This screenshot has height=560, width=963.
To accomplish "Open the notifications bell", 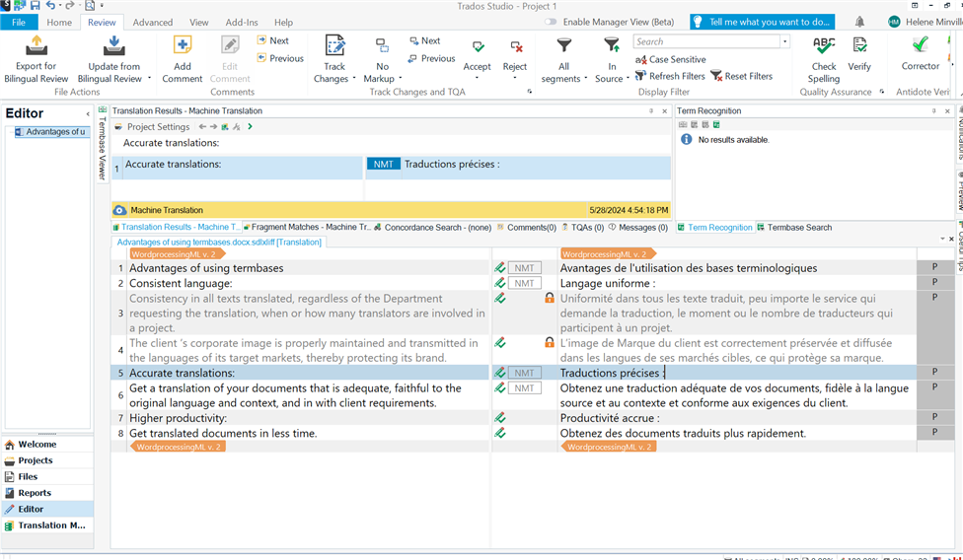I will [x=859, y=22].
